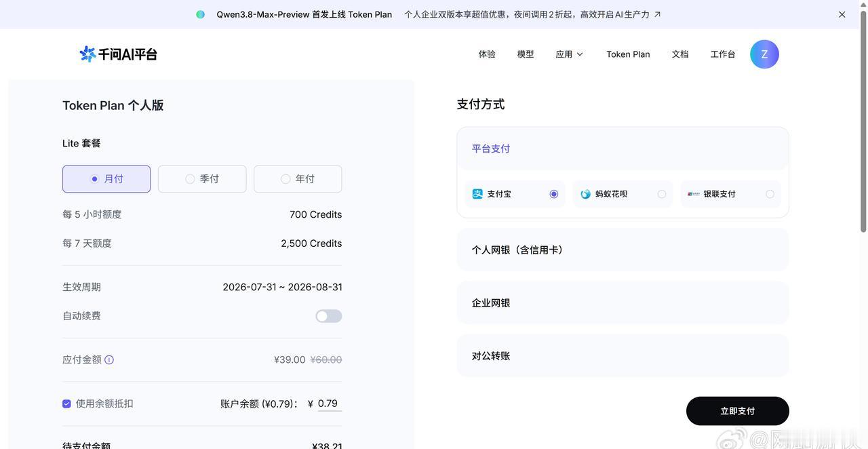
Task: Toggle the 自动续费 switch
Action: (x=329, y=316)
